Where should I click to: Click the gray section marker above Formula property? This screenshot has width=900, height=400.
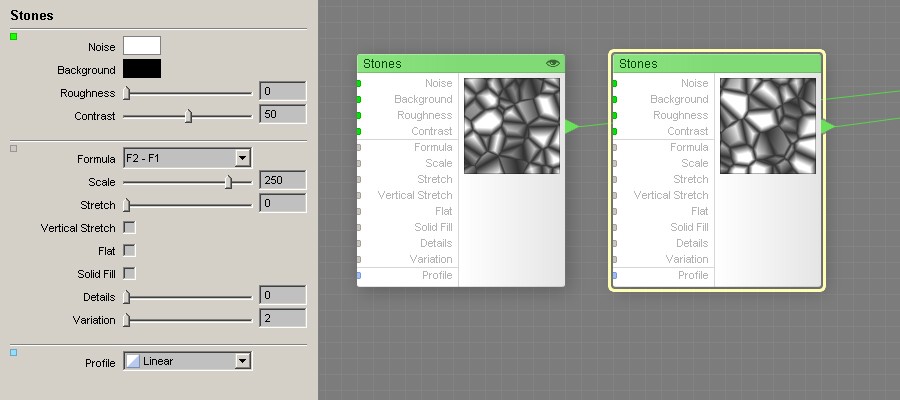tap(13, 149)
